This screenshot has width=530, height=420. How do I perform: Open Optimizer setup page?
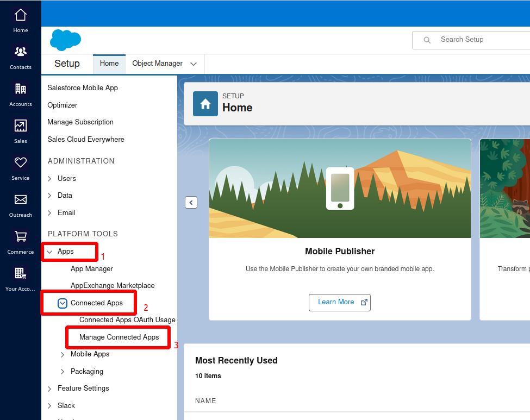click(62, 105)
